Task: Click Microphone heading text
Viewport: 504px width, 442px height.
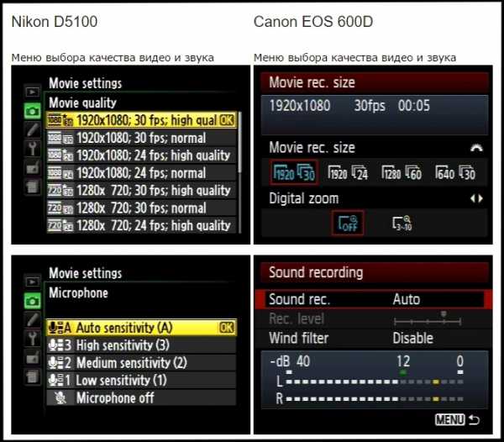Action: coord(78,292)
